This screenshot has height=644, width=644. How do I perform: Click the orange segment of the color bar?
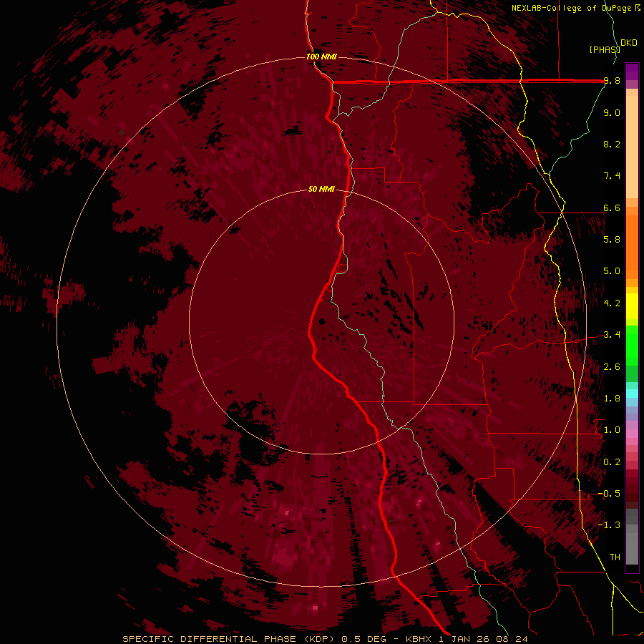click(x=632, y=246)
